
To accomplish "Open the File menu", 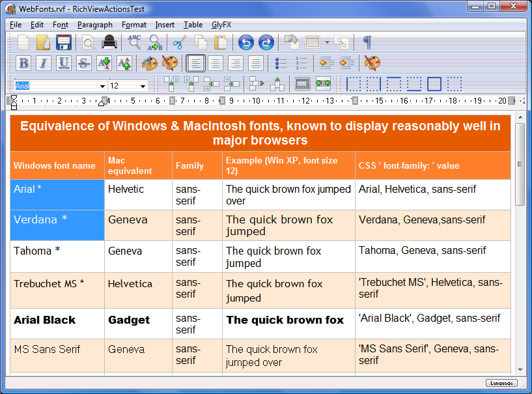I will pos(16,25).
